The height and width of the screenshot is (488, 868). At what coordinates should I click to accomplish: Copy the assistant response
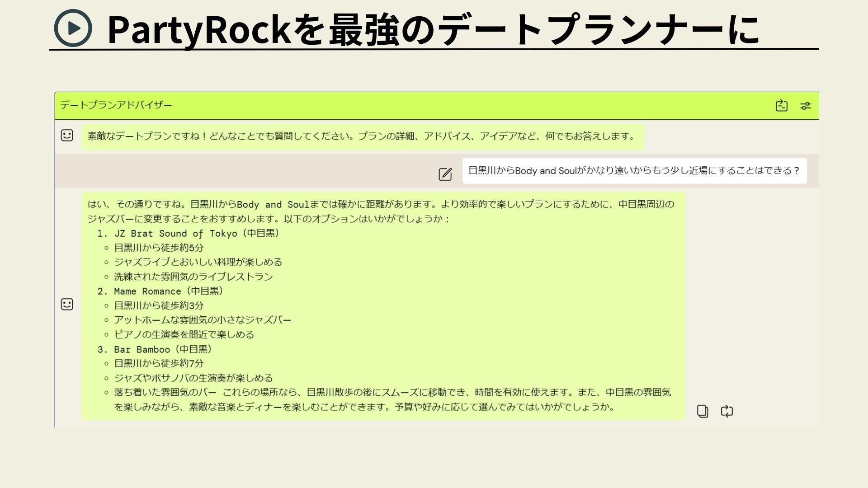coord(703,411)
